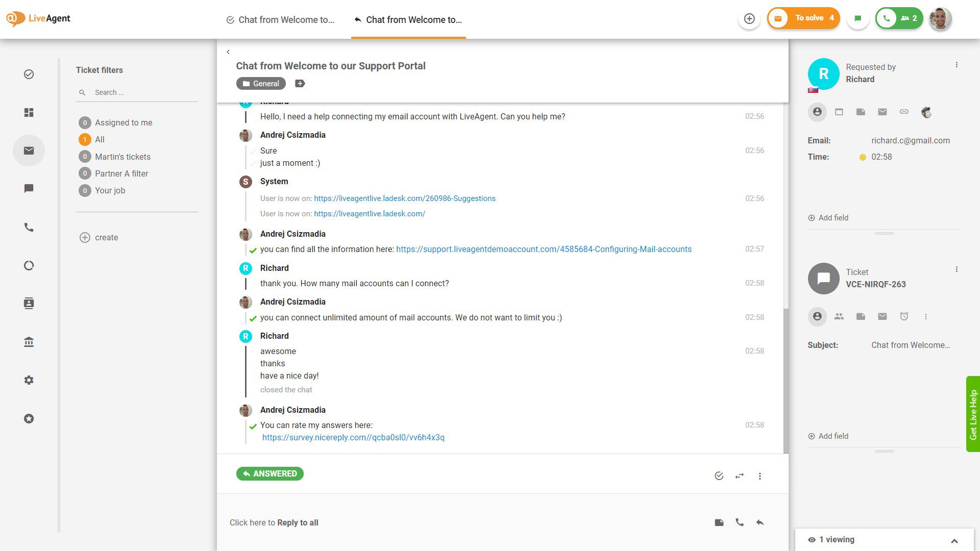Select the Assigned to me filter
Image resolution: width=980 pixels, height=551 pixels.
(x=124, y=122)
